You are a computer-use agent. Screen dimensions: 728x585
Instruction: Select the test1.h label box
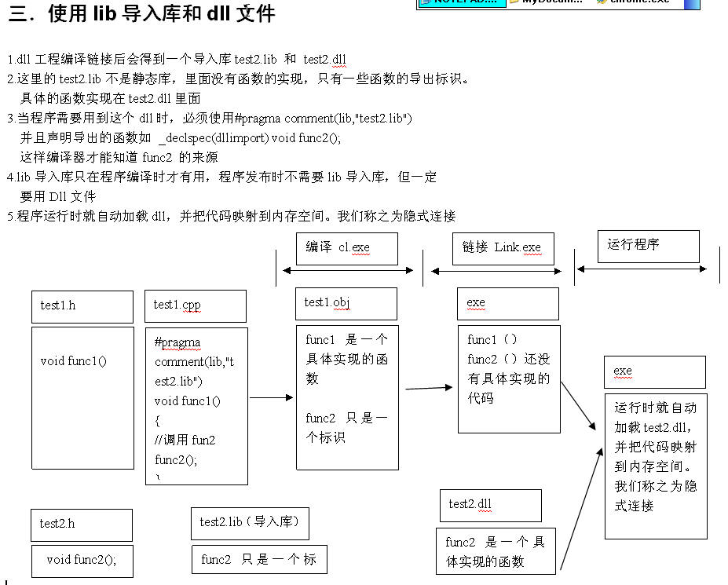point(82,307)
